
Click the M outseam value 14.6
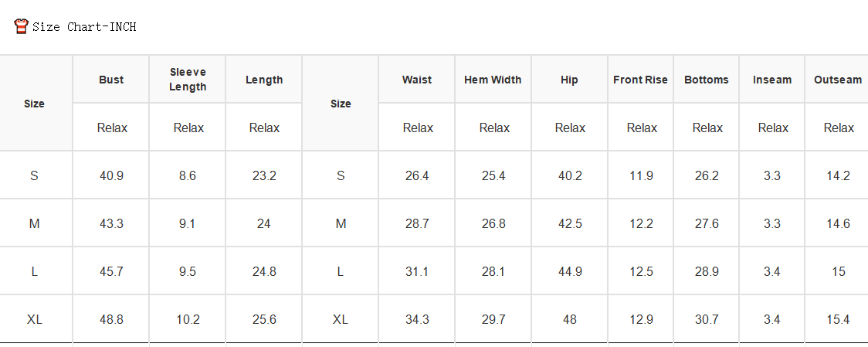click(x=838, y=224)
